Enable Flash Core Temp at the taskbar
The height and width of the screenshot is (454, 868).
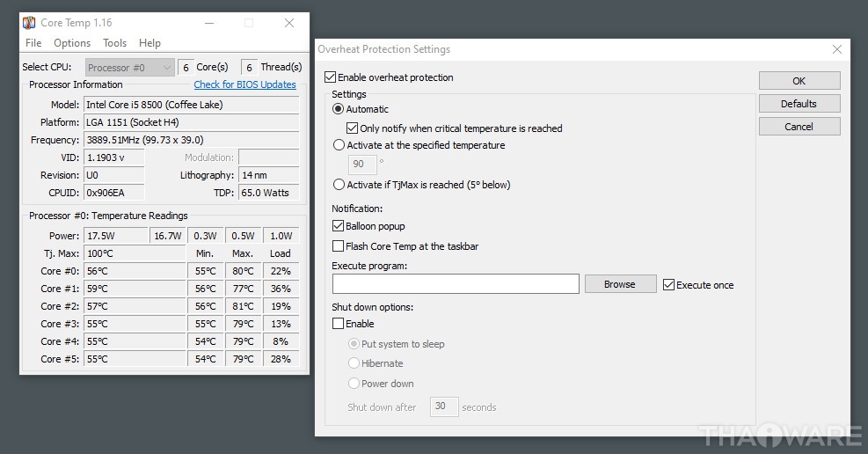(339, 246)
